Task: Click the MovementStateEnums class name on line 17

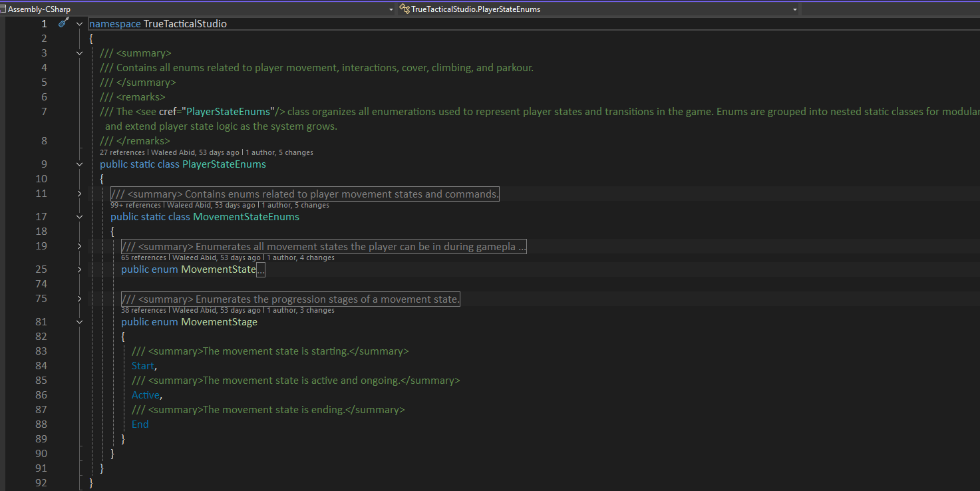Action: [x=246, y=217]
